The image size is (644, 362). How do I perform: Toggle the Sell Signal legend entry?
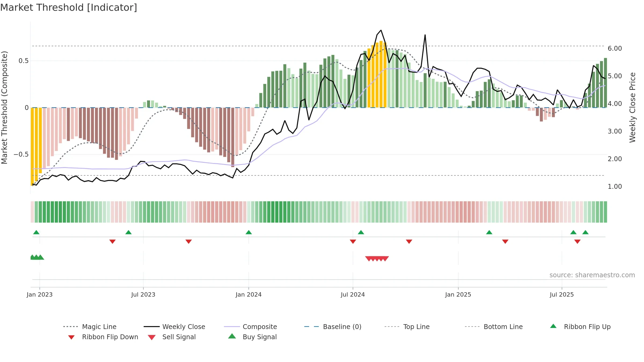coord(172,337)
